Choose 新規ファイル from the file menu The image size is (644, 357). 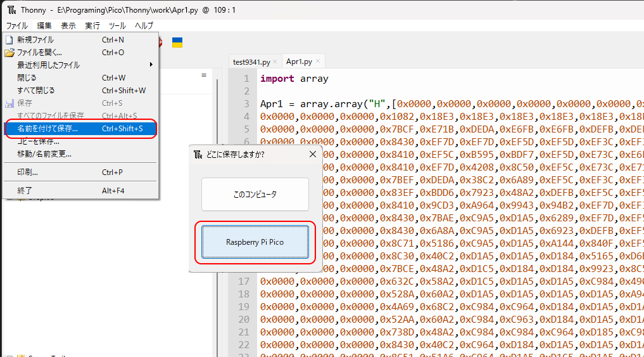tap(80, 40)
